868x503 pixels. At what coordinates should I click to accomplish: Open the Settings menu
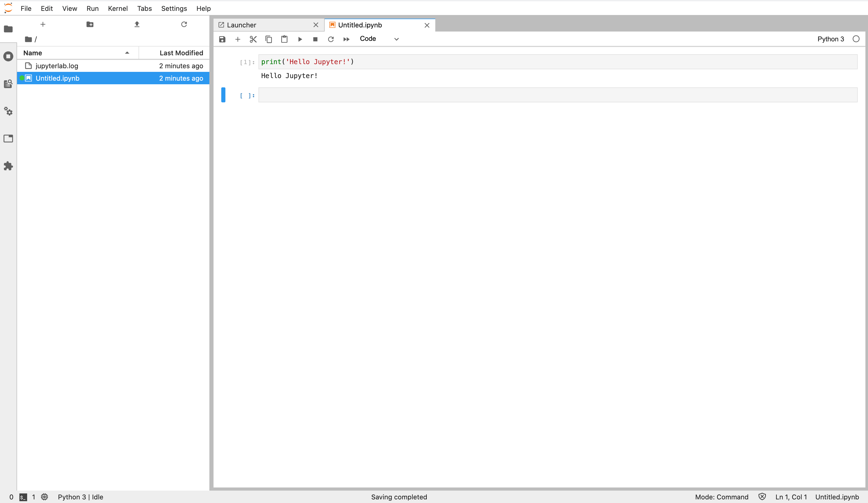(x=174, y=8)
